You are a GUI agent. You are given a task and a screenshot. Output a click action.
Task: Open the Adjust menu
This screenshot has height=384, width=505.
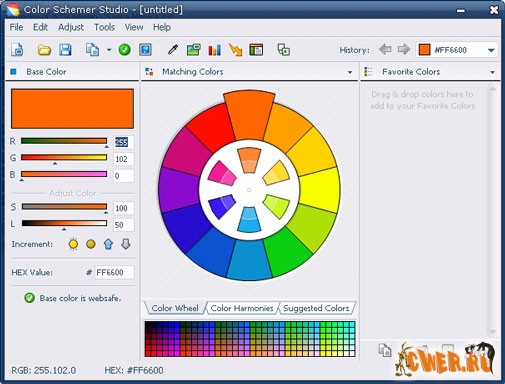[x=71, y=27]
